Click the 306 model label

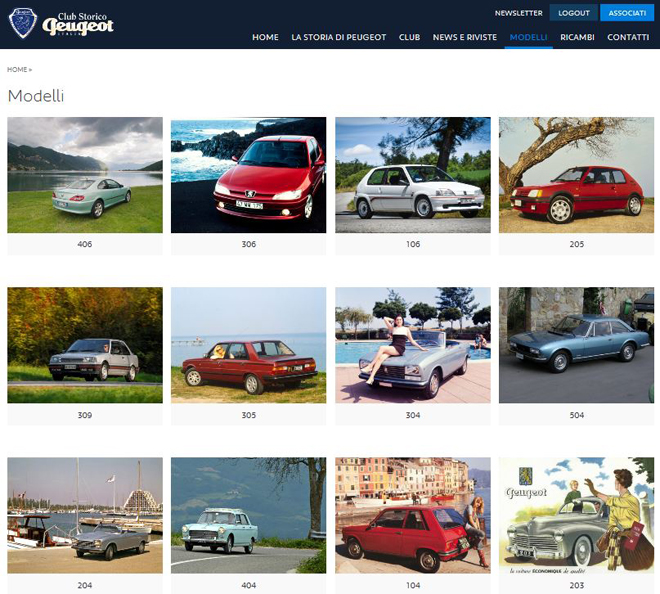[x=249, y=244]
